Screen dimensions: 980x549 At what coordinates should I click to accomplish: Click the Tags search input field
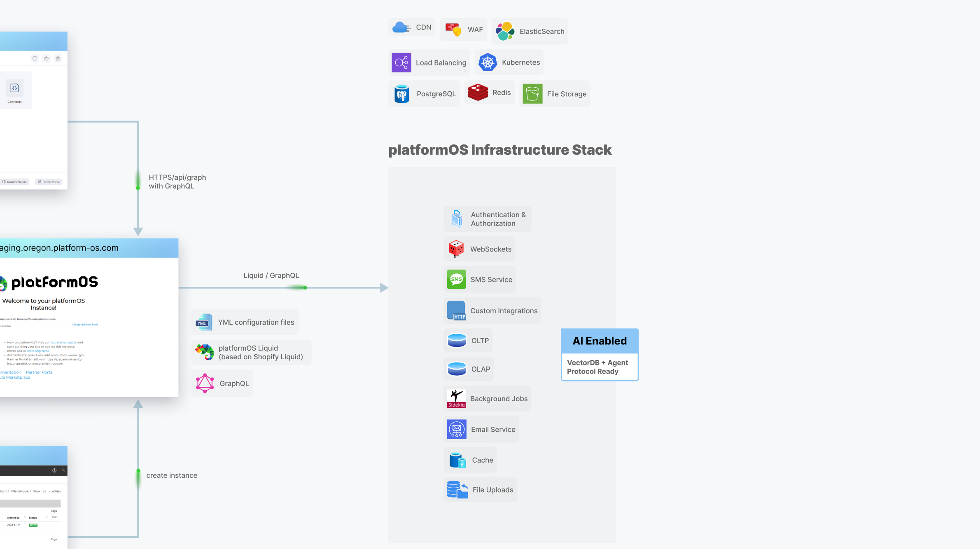55,517
